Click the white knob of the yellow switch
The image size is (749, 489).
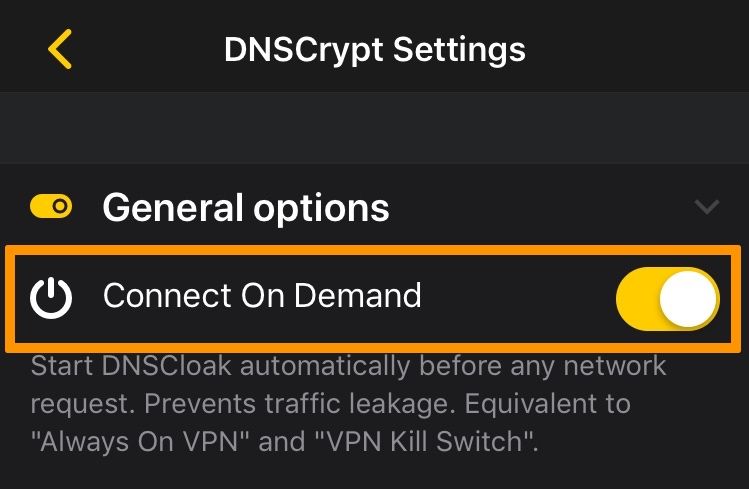coord(688,298)
